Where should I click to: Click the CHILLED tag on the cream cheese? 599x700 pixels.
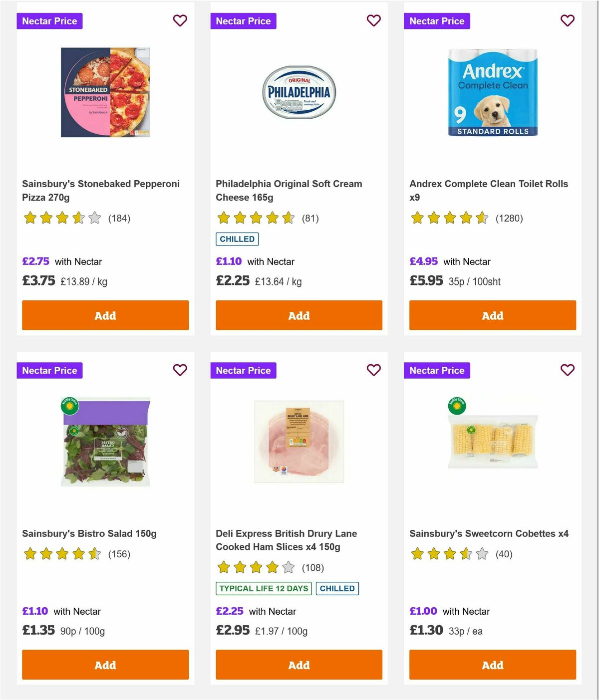(x=237, y=239)
